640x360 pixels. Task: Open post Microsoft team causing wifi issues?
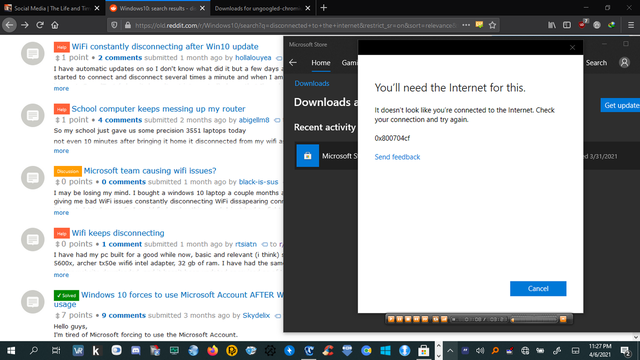tap(150, 171)
